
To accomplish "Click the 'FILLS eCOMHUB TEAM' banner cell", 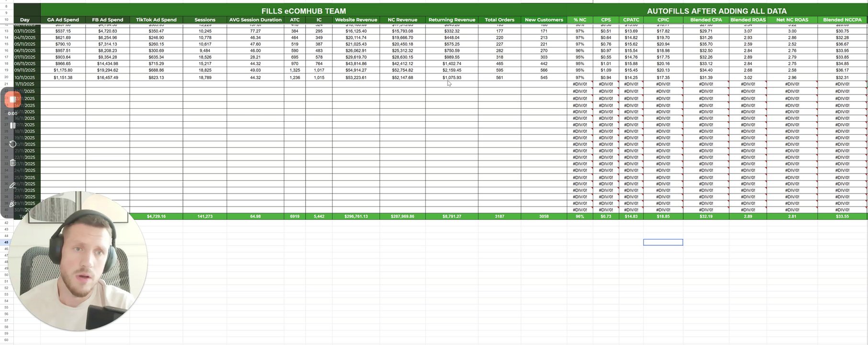I will click(x=304, y=11).
